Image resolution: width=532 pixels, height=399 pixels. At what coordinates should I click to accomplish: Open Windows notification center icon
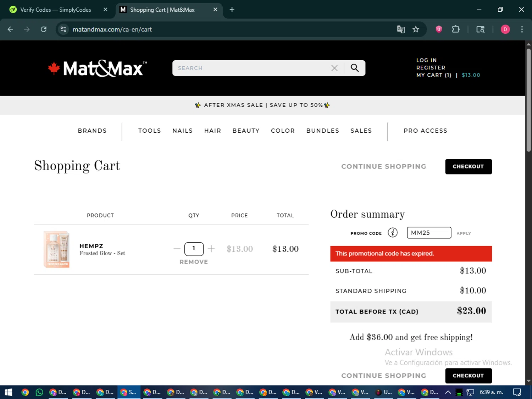517,392
